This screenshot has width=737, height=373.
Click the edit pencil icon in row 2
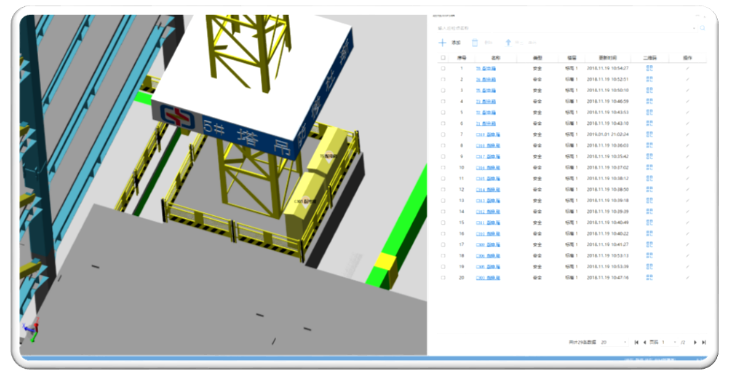pos(688,79)
